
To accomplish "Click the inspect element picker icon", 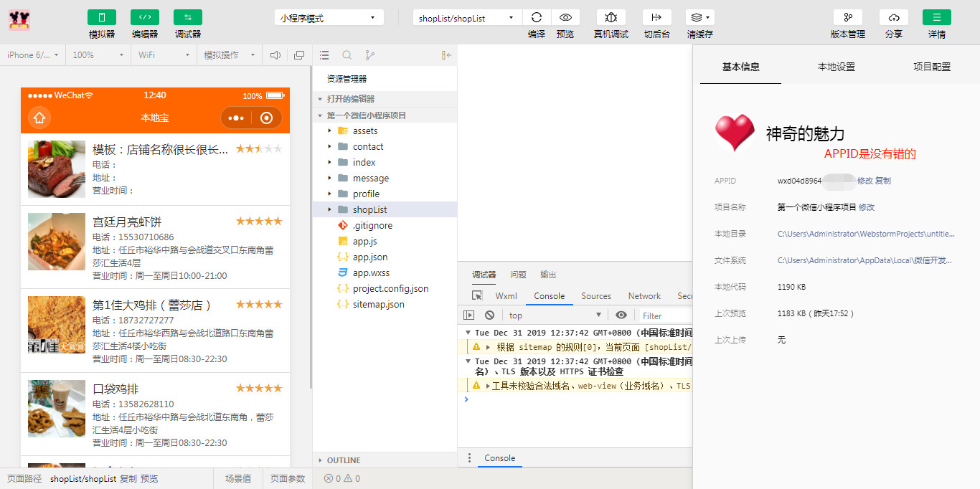I will (x=477, y=296).
